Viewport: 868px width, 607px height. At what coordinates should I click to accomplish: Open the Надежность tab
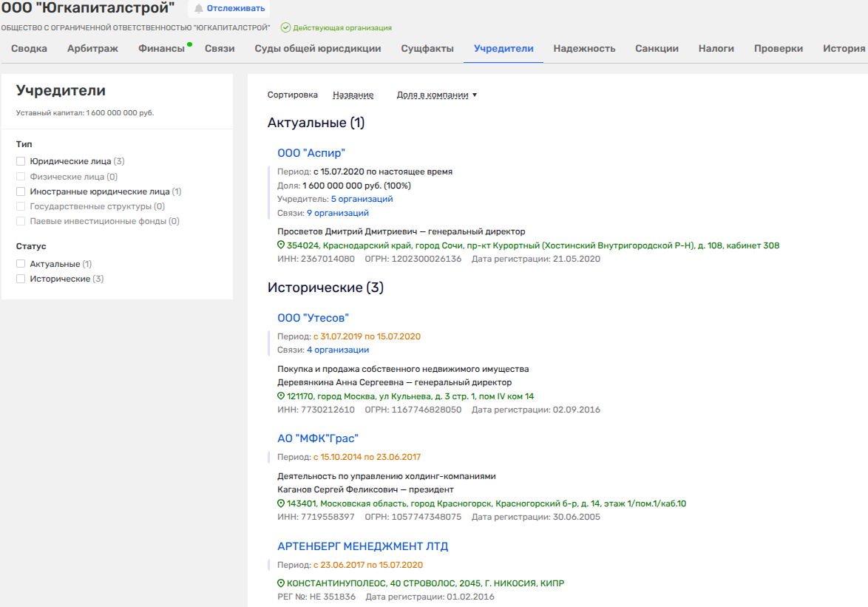coord(584,49)
